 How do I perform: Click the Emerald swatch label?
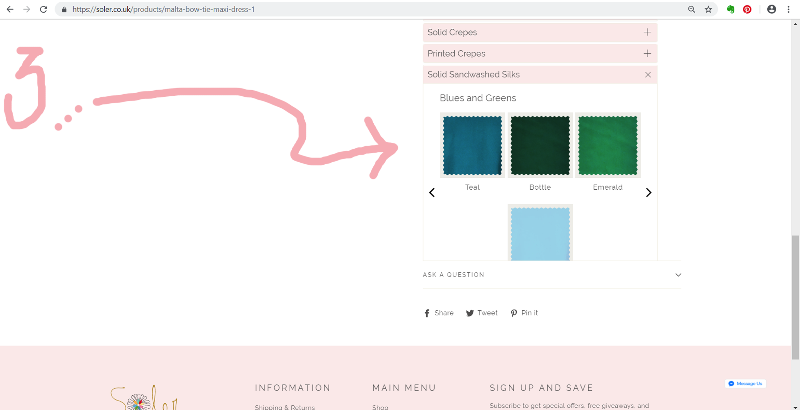[x=608, y=187]
